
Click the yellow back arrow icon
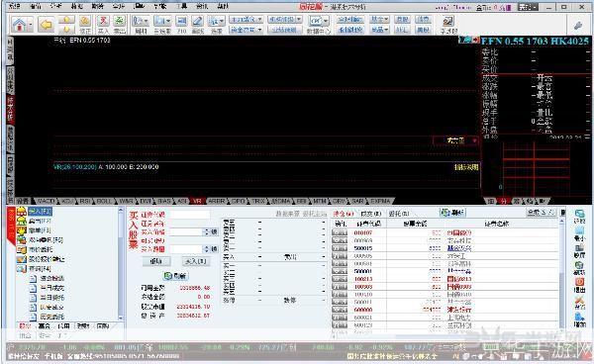(x=46, y=25)
